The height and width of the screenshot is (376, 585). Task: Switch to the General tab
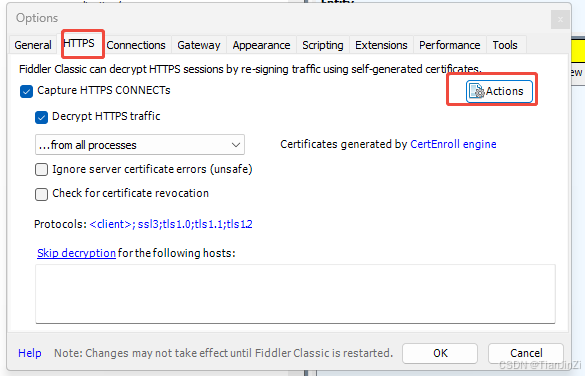click(33, 45)
